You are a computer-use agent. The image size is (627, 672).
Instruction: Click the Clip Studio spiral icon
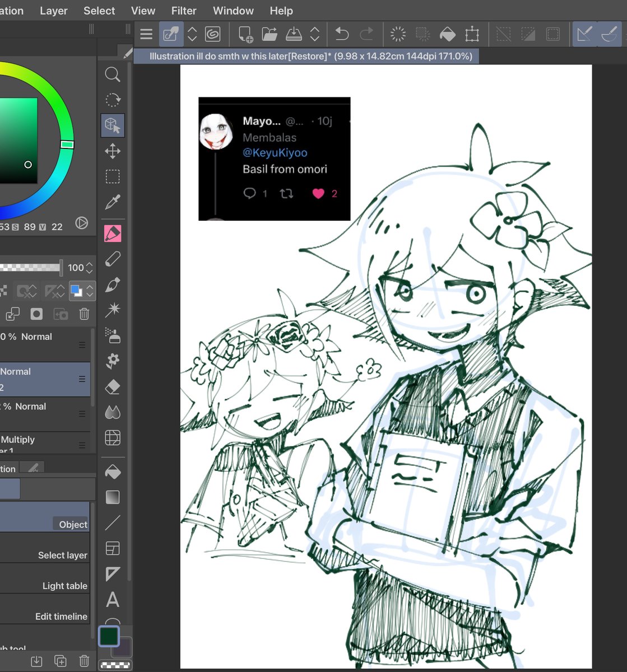pos(213,35)
